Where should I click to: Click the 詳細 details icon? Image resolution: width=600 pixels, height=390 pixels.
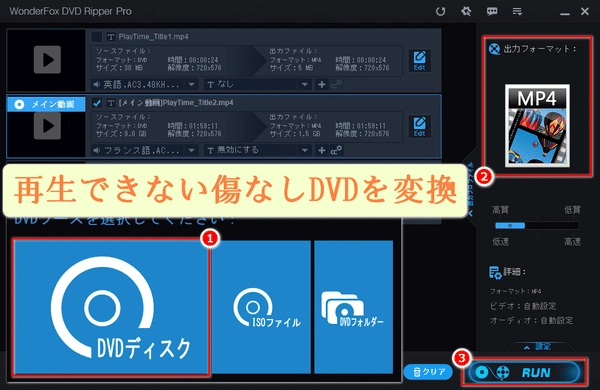495,273
